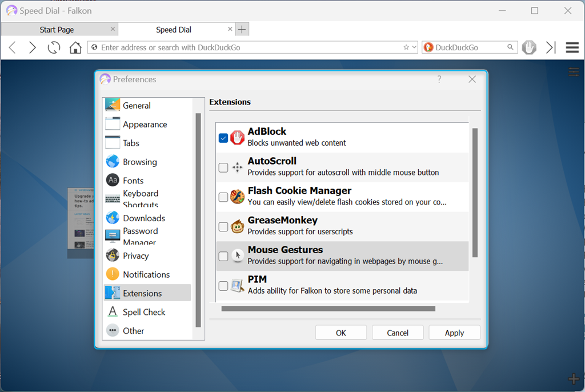The height and width of the screenshot is (392, 585).
Task: Open a new tab with plus button
Action: [242, 30]
